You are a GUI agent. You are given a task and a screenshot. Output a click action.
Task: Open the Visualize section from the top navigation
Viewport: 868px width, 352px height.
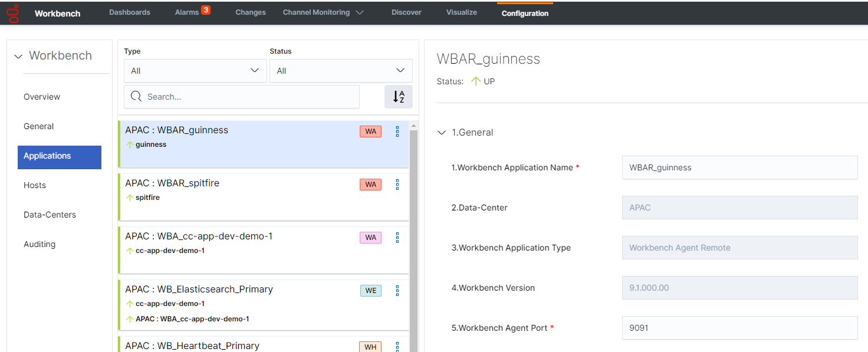pyautogui.click(x=461, y=12)
